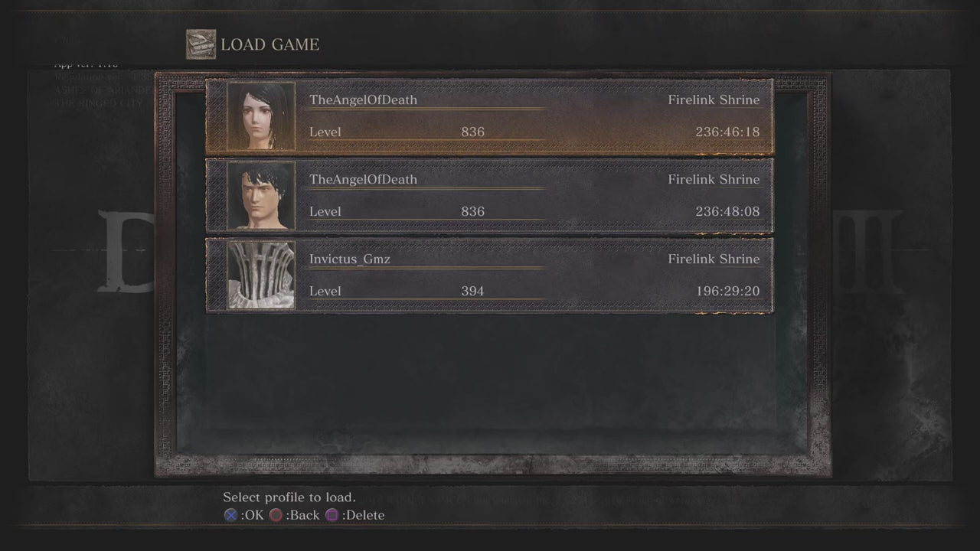The width and height of the screenshot is (980, 551).
Task: Click the LOAD GAME title text
Action: (x=269, y=44)
